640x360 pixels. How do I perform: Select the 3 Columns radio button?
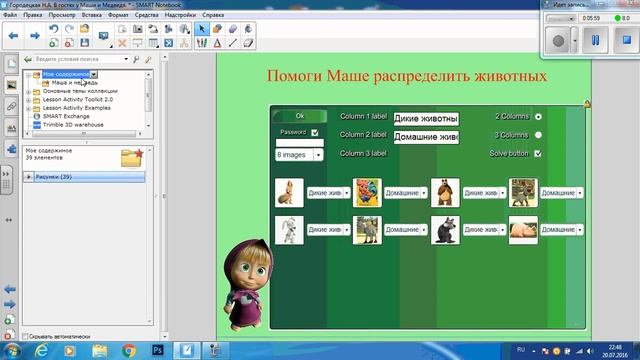tap(538, 135)
